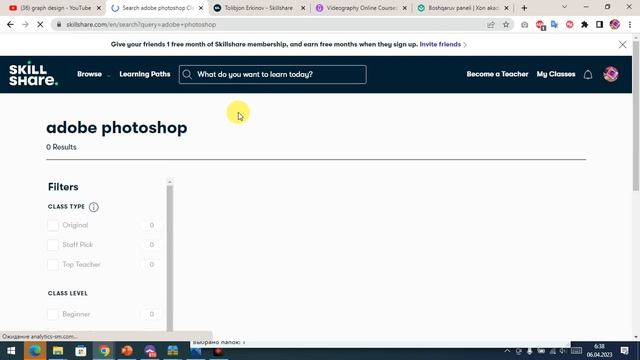Click the search magnifier icon
640x360 pixels.
[x=187, y=74]
